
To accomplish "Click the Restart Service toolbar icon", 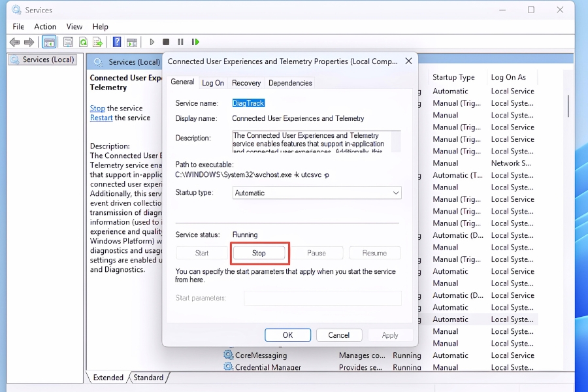I will pos(195,42).
